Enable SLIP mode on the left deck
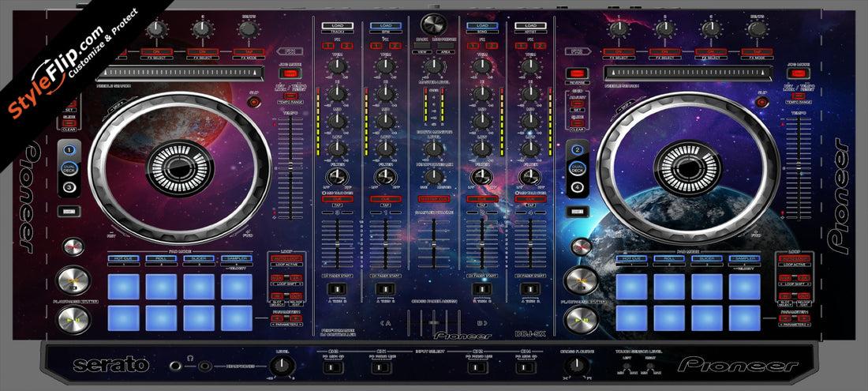 [254, 102]
